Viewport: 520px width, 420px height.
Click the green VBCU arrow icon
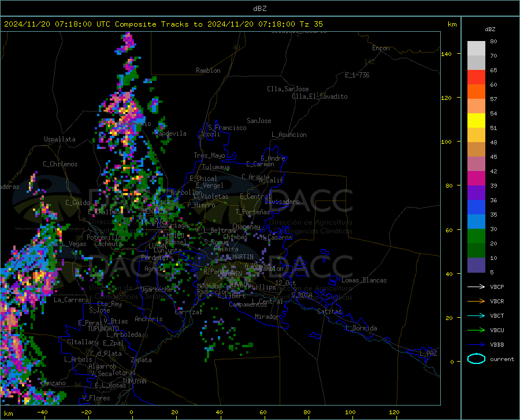[476, 330]
